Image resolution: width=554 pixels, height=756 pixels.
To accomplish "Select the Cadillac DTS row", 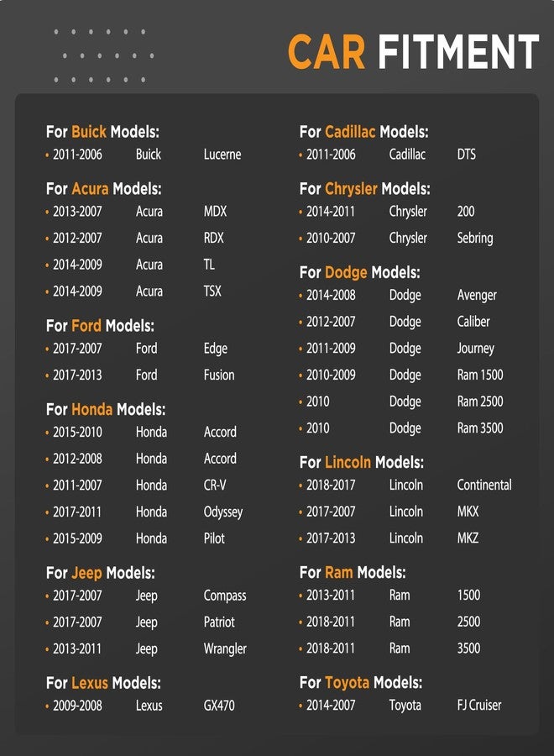I will 387,155.
